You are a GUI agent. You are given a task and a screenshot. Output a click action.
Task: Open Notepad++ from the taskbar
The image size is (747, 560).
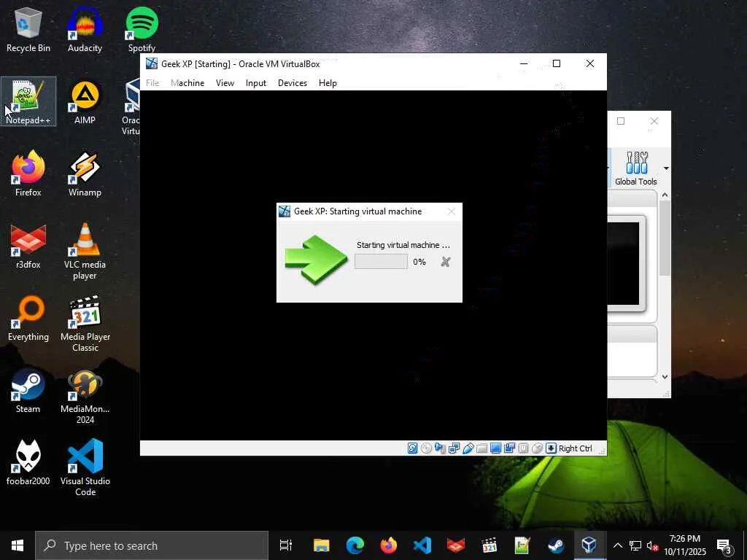(x=522, y=545)
